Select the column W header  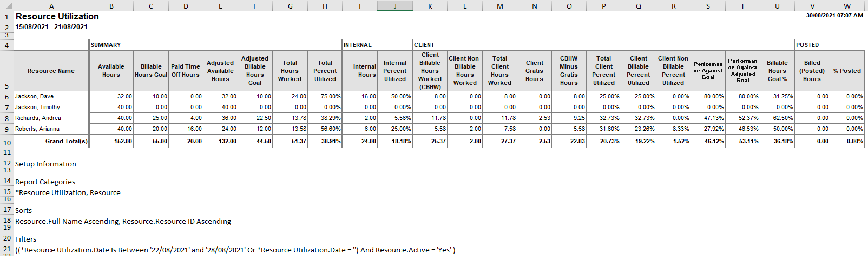point(847,6)
